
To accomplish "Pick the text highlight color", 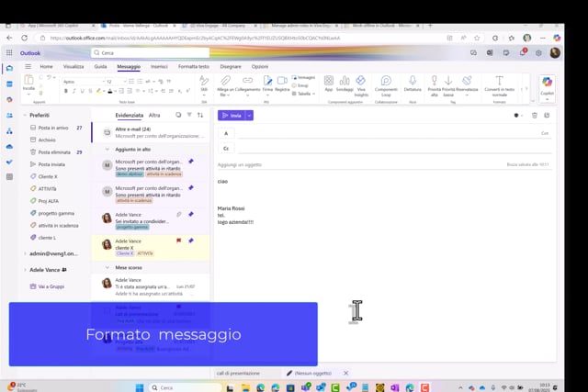I will tap(98, 91).
